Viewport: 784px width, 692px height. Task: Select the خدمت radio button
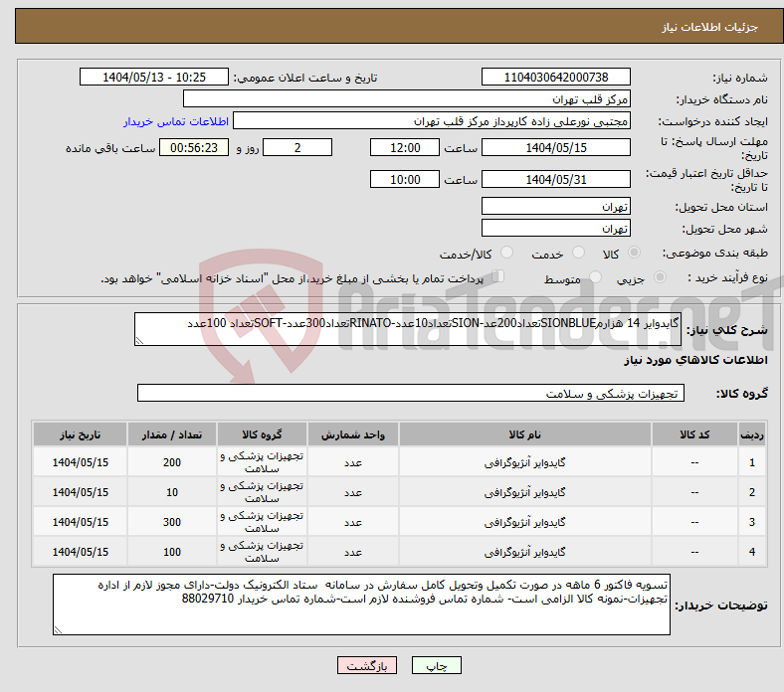pyautogui.click(x=578, y=253)
